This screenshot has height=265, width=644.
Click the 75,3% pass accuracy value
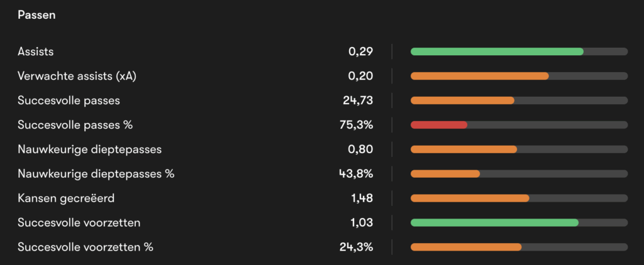[x=357, y=125]
